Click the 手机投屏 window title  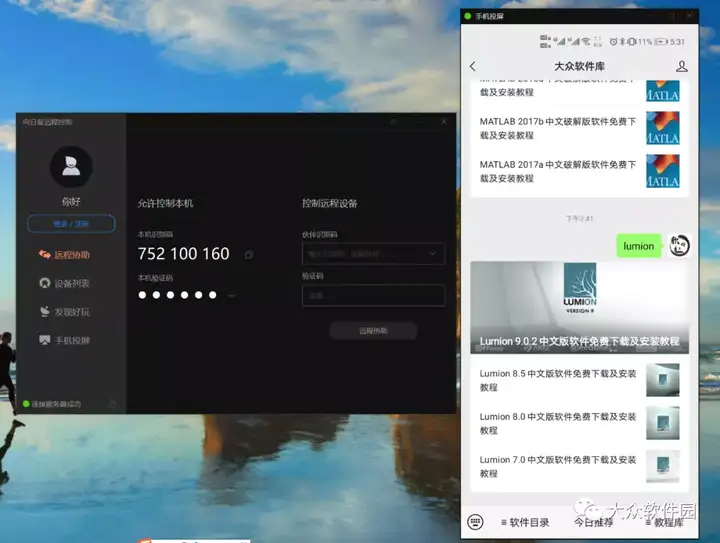click(489, 17)
